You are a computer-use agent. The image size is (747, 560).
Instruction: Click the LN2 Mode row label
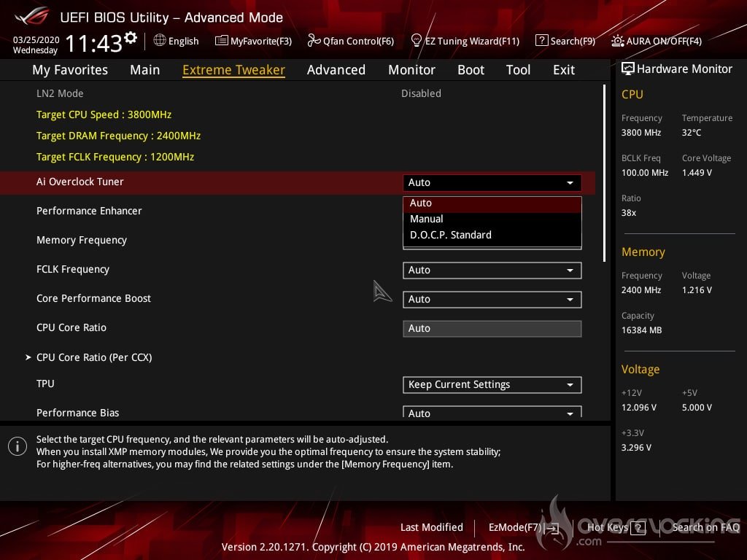(60, 93)
